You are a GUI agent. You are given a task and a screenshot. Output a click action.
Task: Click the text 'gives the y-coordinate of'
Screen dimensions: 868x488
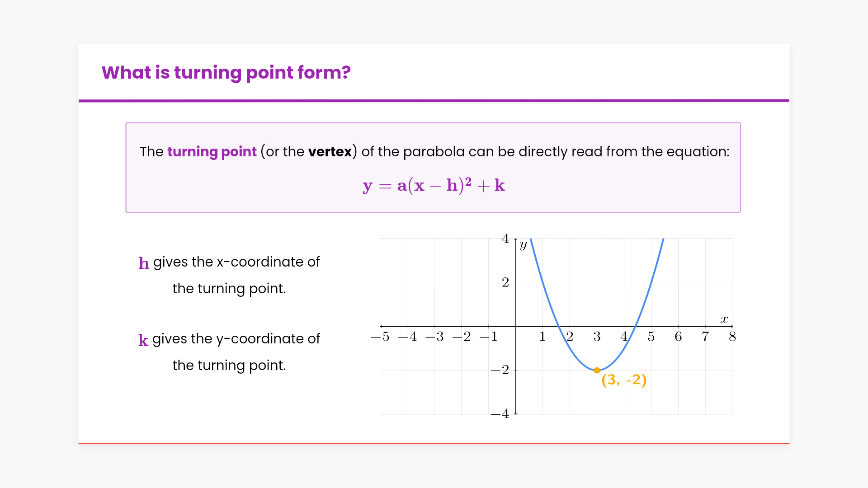pyautogui.click(x=236, y=339)
